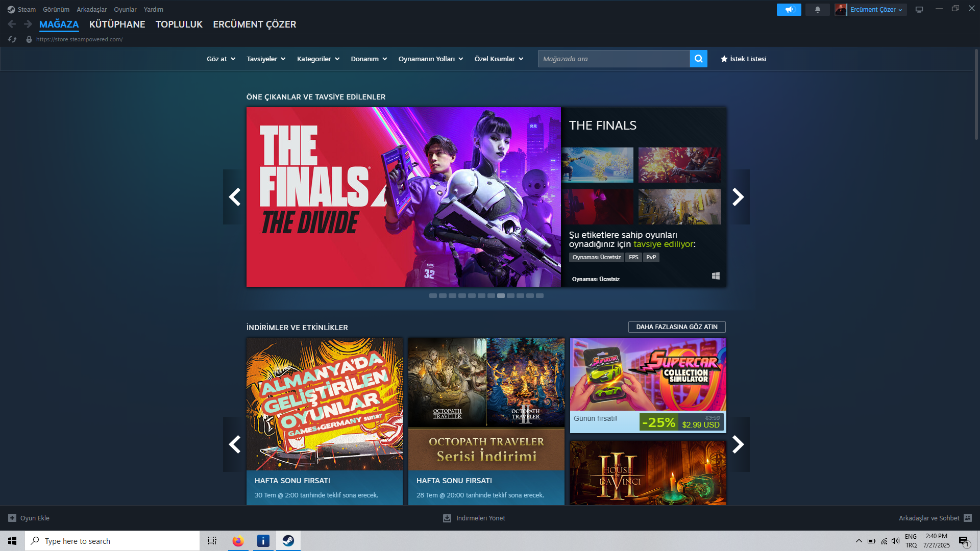Open the network status tray icon
The height and width of the screenshot is (551, 980).
click(x=884, y=541)
